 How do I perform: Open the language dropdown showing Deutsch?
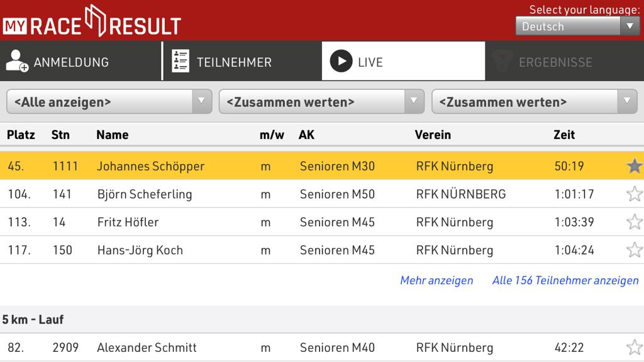pos(577,26)
